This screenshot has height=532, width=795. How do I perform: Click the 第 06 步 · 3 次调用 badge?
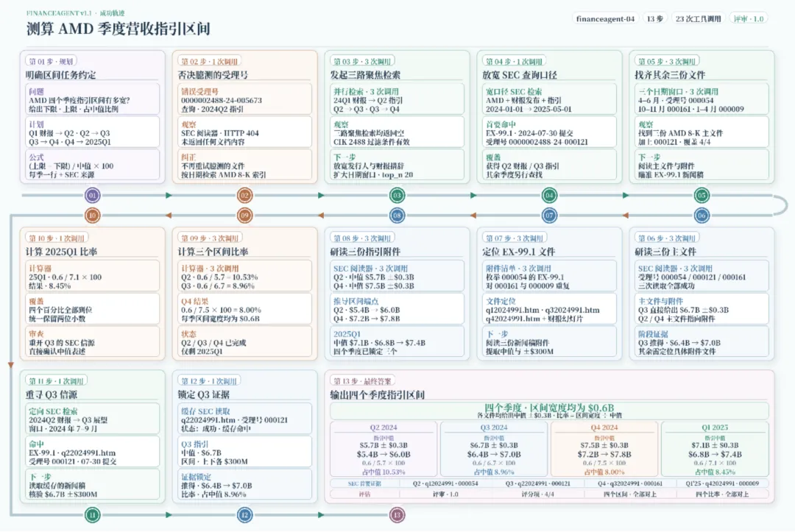point(667,238)
